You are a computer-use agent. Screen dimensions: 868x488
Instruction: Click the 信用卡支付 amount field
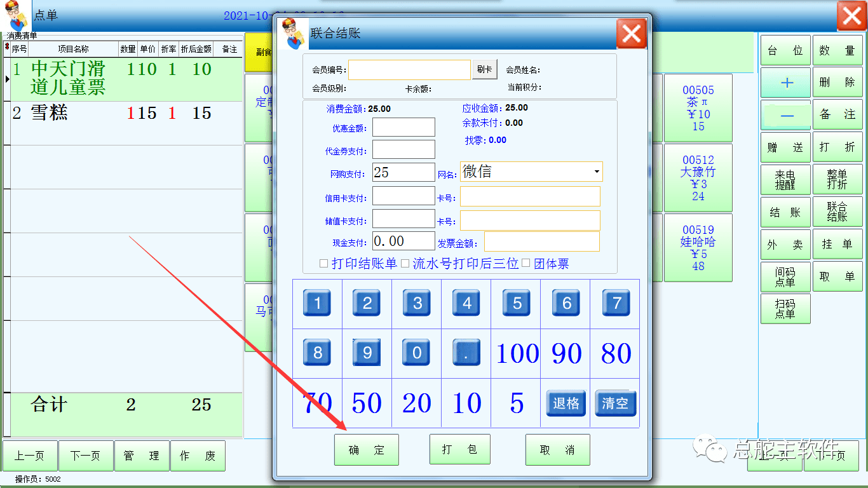tap(403, 196)
